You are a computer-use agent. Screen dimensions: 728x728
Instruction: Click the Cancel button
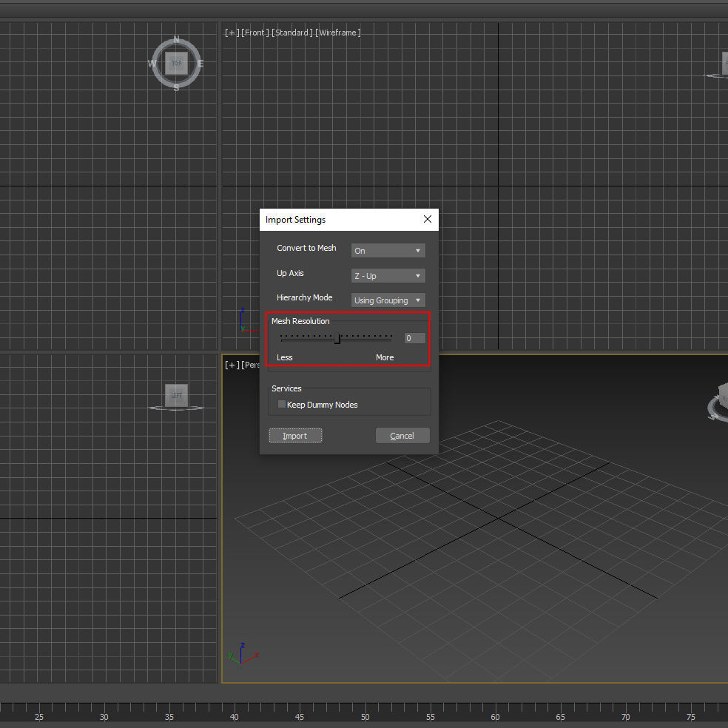[402, 436]
